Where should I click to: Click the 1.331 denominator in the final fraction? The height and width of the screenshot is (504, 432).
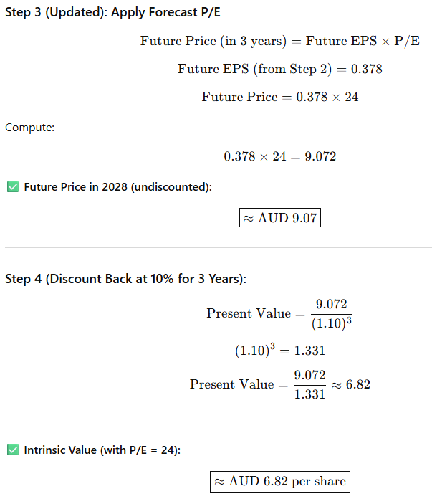pos(309,394)
